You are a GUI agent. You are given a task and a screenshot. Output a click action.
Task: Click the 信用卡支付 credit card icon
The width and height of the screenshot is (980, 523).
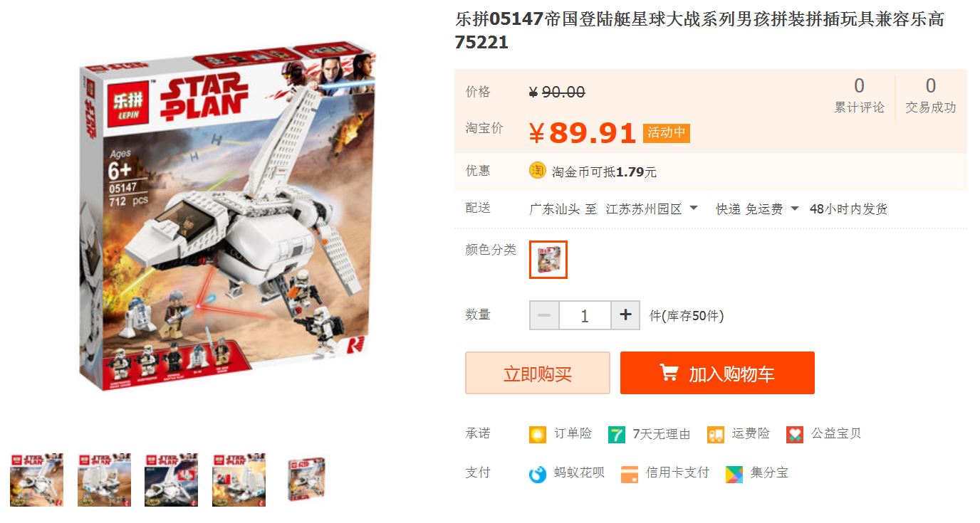[630, 474]
